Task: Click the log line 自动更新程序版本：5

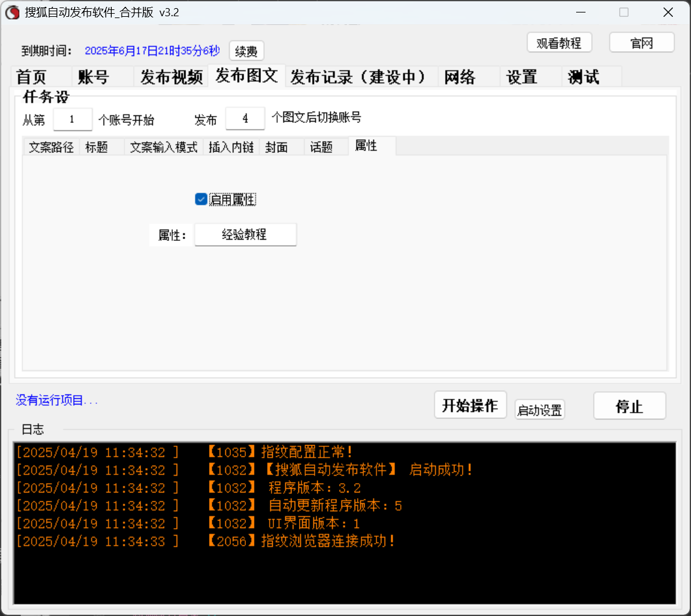Action: [x=209, y=506]
